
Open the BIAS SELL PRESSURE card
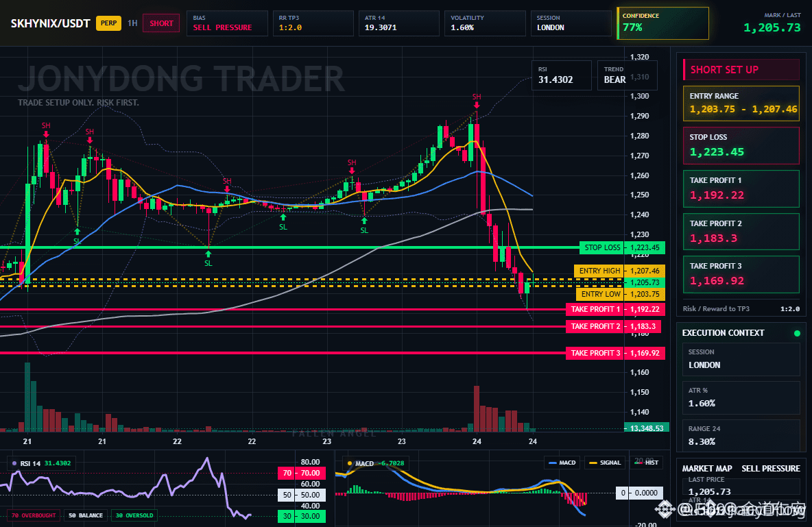[x=227, y=23]
